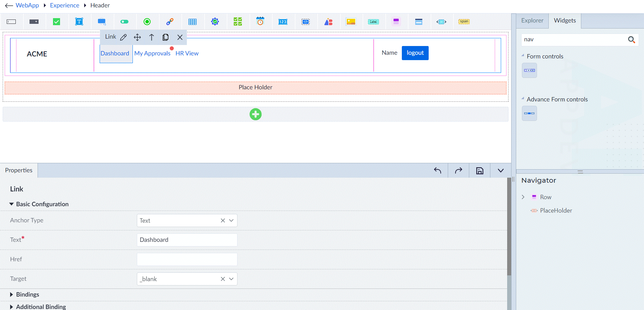Screen dimensions: 644x310
Task: Select the radio button widget icon
Action: pyautogui.click(x=147, y=22)
